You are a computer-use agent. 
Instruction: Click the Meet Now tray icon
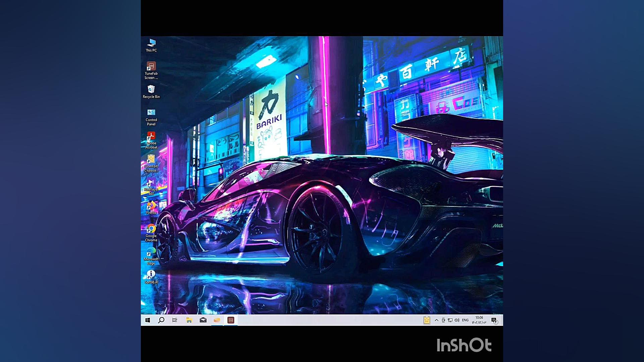click(443, 320)
